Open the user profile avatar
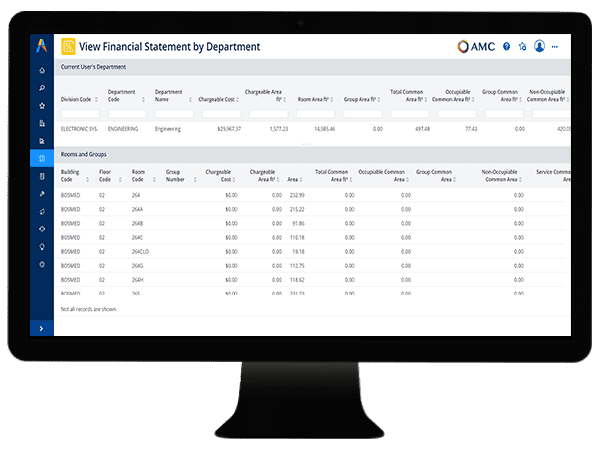 pyautogui.click(x=539, y=46)
